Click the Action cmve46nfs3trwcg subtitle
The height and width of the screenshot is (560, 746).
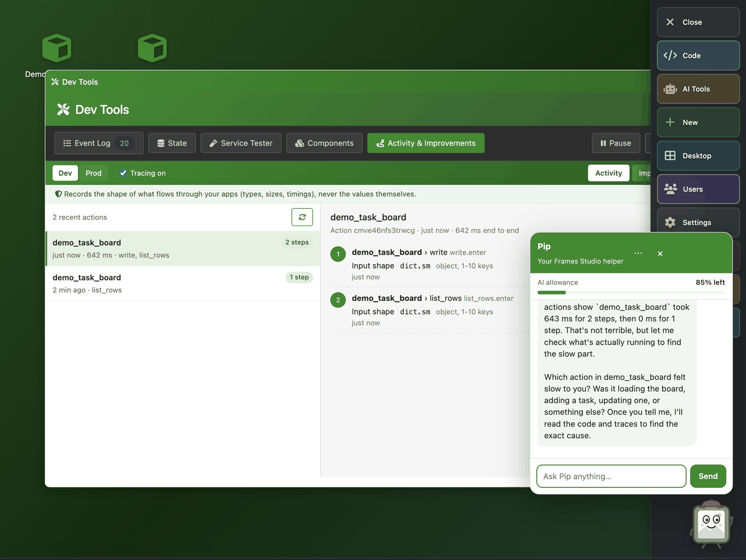(425, 230)
